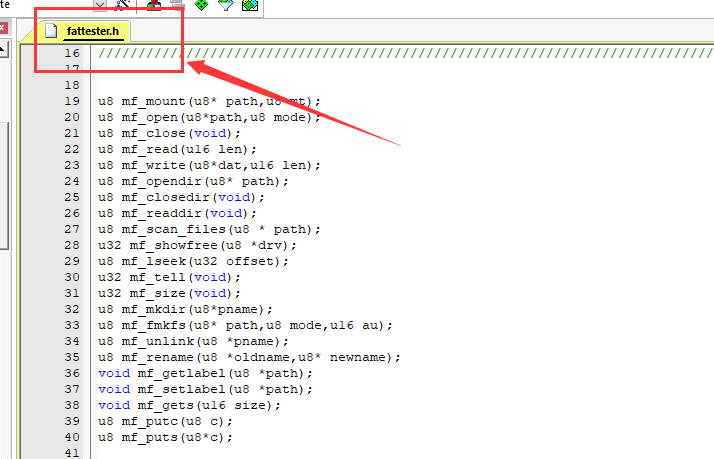The width and height of the screenshot is (714, 459).
Task: Click the left panel scroll-up arrow
Action: coord(4,49)
